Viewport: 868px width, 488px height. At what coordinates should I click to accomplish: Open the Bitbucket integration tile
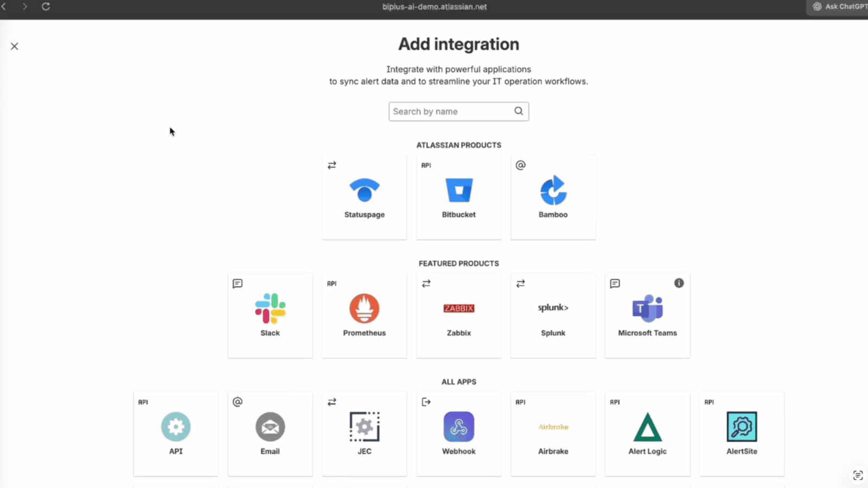458,197
